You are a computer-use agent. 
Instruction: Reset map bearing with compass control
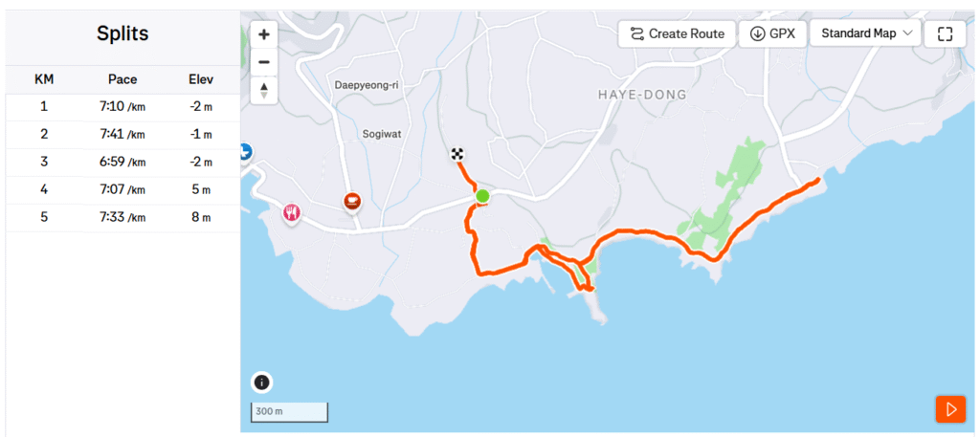(x=264, y=91)
